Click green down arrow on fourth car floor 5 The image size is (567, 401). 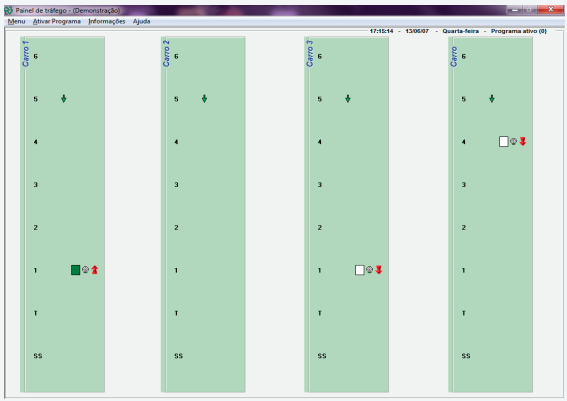click(x=492, y=98)
